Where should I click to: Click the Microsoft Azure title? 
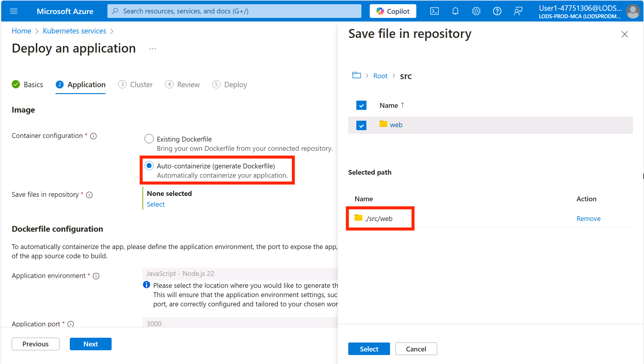tap(65, 11)
